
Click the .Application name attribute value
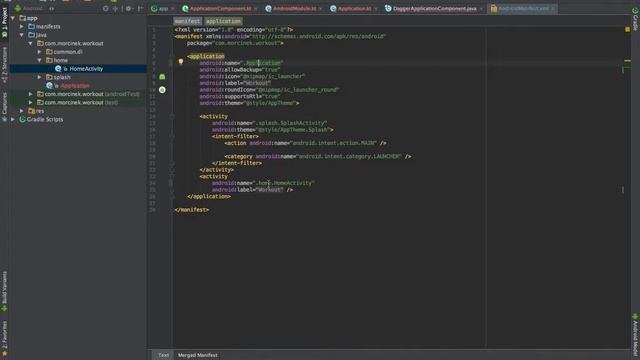(x=263, y=63)
